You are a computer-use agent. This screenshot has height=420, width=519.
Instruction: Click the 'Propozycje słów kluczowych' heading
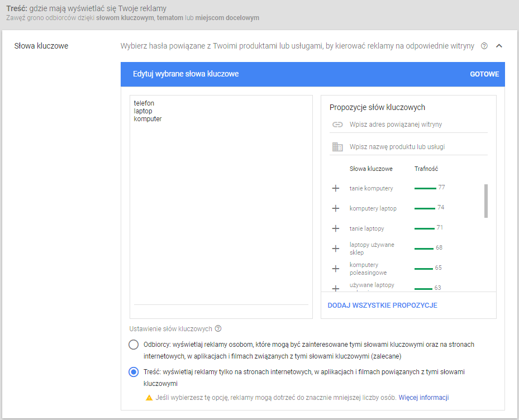tap(377, 107)
